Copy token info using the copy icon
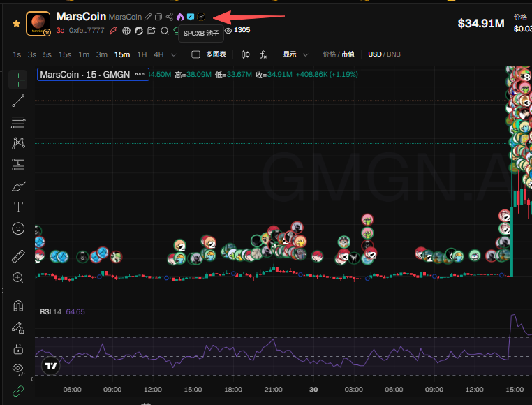The height and width of the screenshot is (405, 532). [x=158, y=17]
